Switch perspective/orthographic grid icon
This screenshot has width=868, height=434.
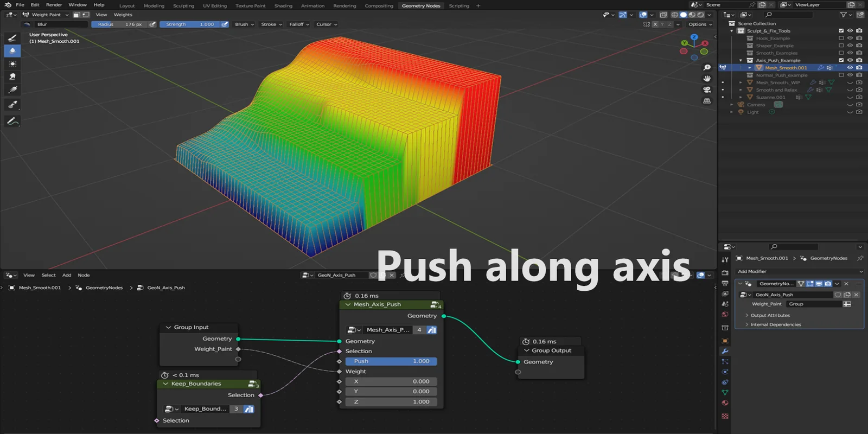(x=707, y=101)
